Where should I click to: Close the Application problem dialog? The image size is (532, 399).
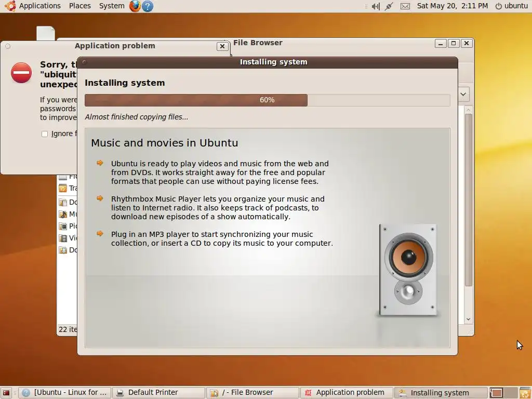click(x=222, y=46)
